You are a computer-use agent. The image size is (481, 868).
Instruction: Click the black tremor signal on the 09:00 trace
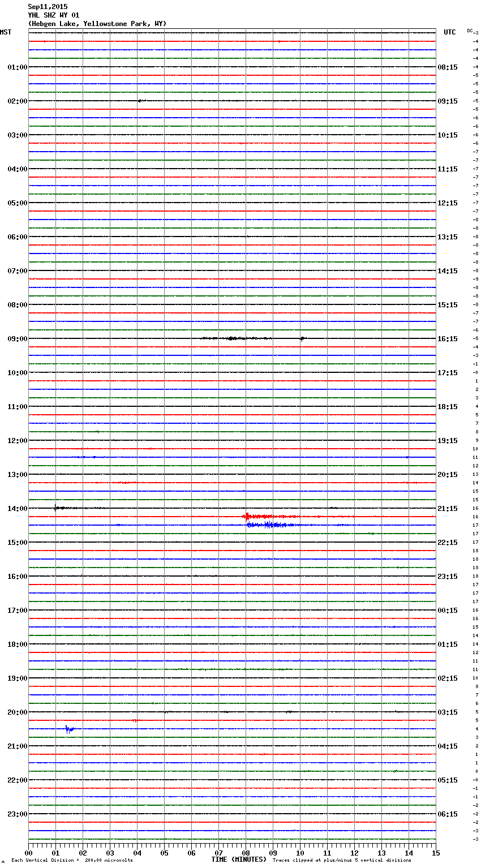tap(237, 338)
